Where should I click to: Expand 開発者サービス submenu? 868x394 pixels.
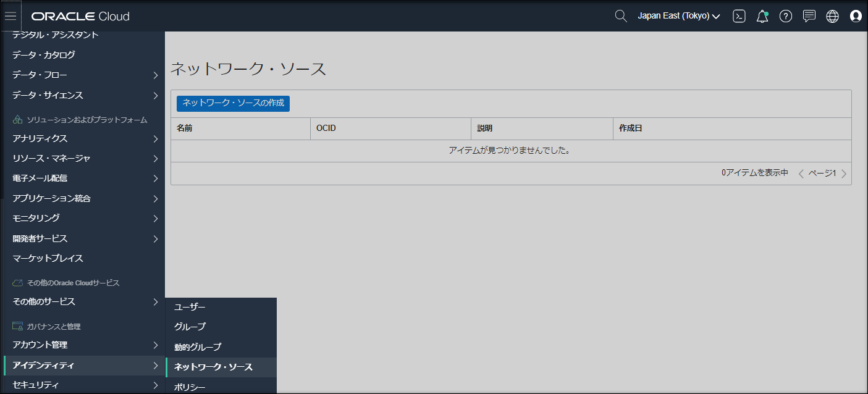coord(84,239)
